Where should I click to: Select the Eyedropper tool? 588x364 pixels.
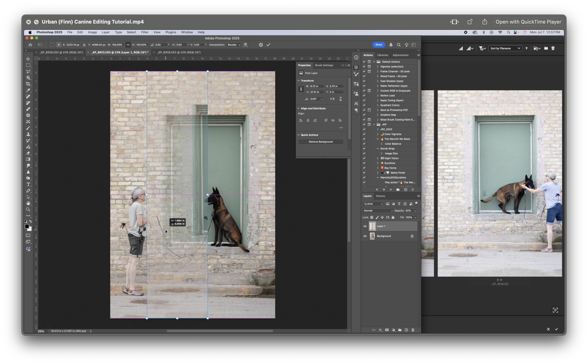coord(28,90)
